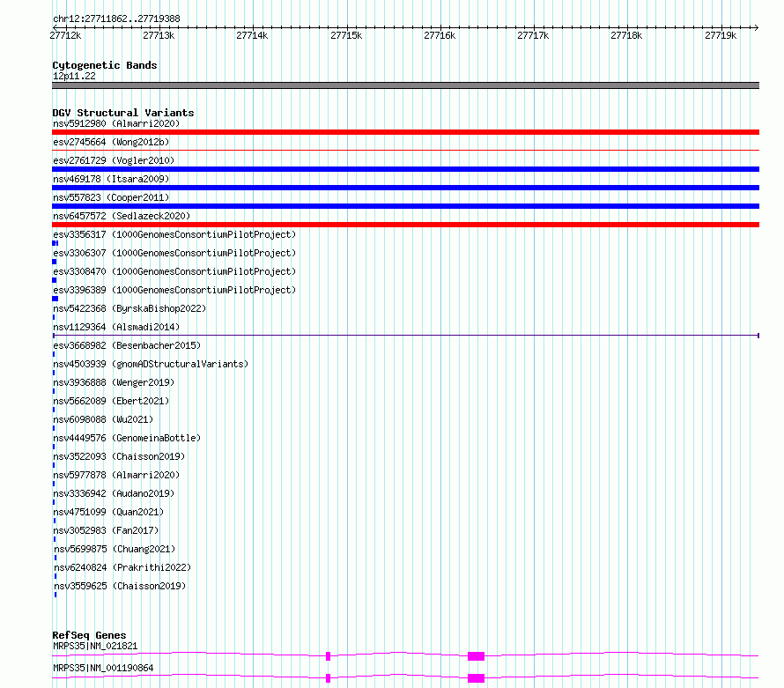Open nsv557823 (Cooper2011) variant details

[111, 197]
